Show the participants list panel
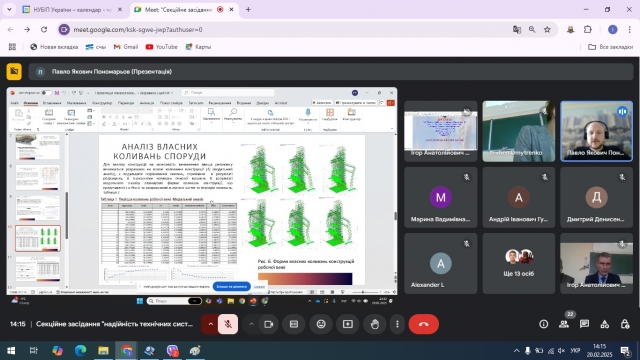The height and width of the screenshot is (360, 640). point(564,324)
